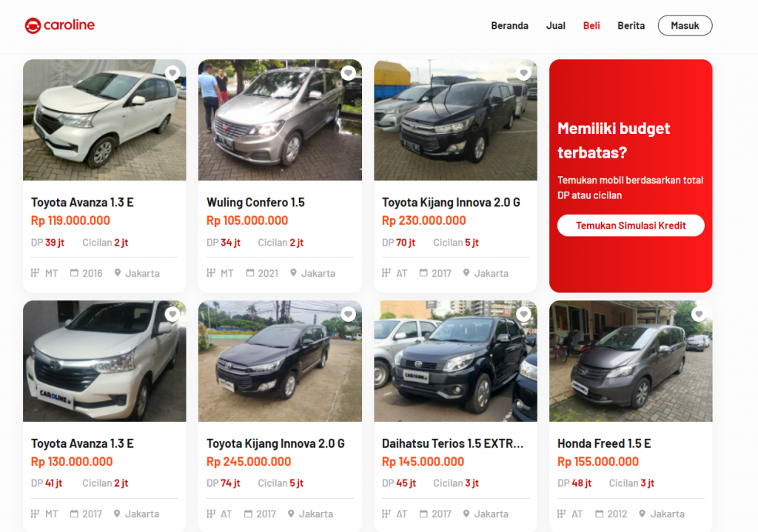Open the Berita page

(x=631, y=26)
